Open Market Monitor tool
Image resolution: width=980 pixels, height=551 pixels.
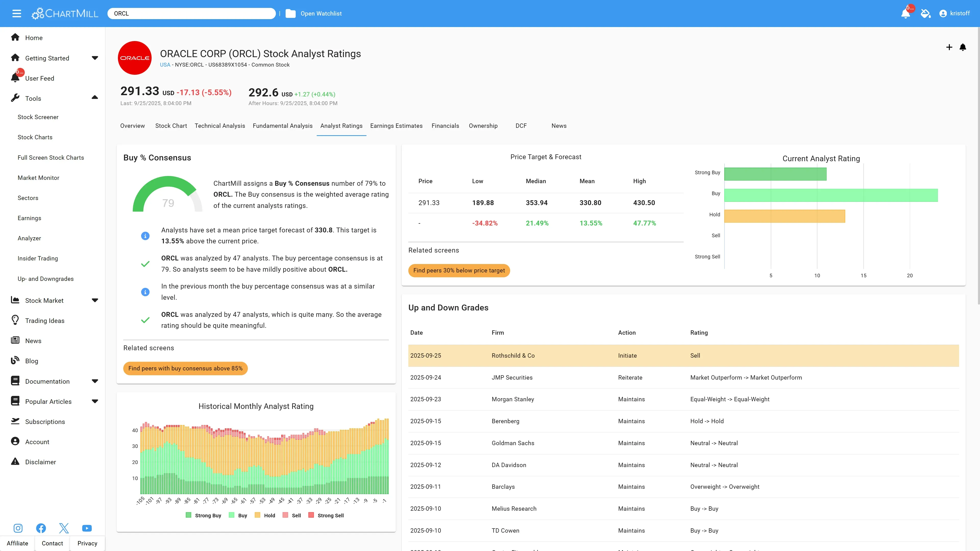39,178
